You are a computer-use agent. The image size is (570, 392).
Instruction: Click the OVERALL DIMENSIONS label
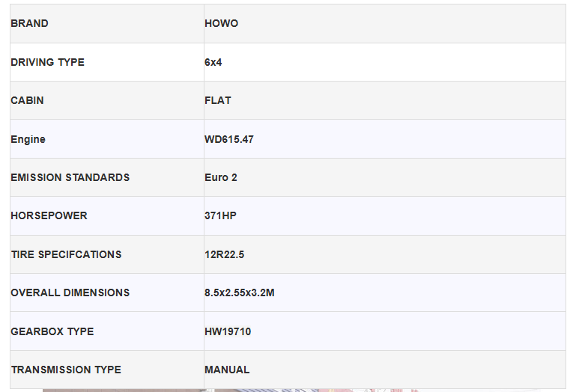click(x=70, y=293)
